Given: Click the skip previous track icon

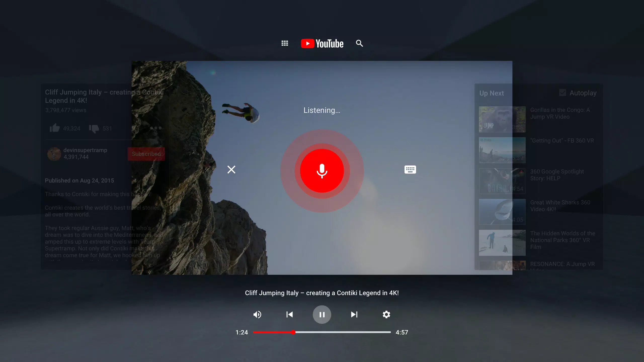Looking at the screenshot, I should tap(290, 314).
